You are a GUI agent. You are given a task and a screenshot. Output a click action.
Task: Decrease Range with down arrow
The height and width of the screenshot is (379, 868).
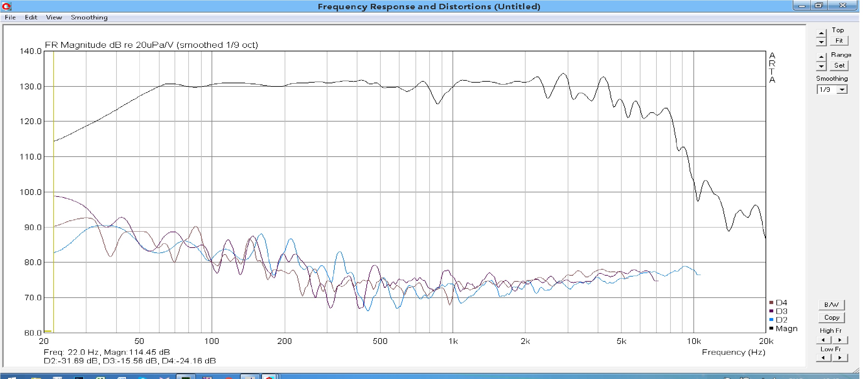tap(821, 66)
